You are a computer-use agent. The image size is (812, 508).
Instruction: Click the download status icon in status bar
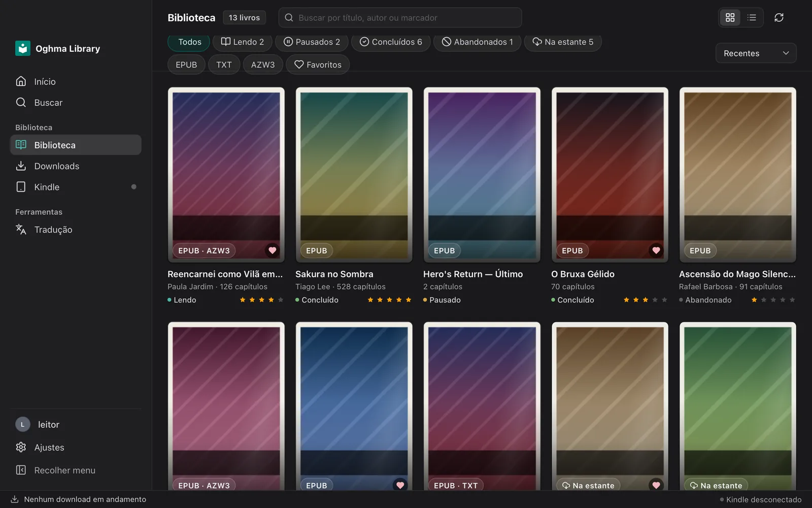pos(15,499)
